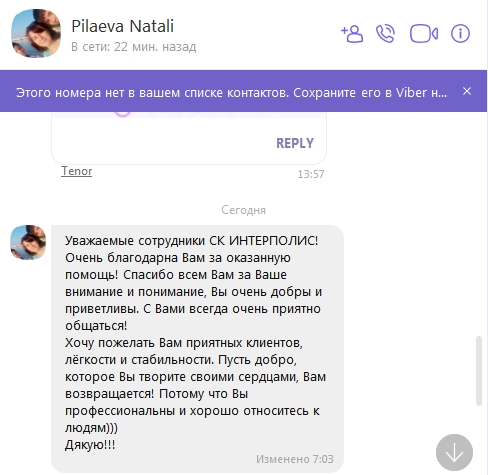The image size is (488, 475).
Task: Start a voice call with Pilaeva Natali
Action: point(386,34)
